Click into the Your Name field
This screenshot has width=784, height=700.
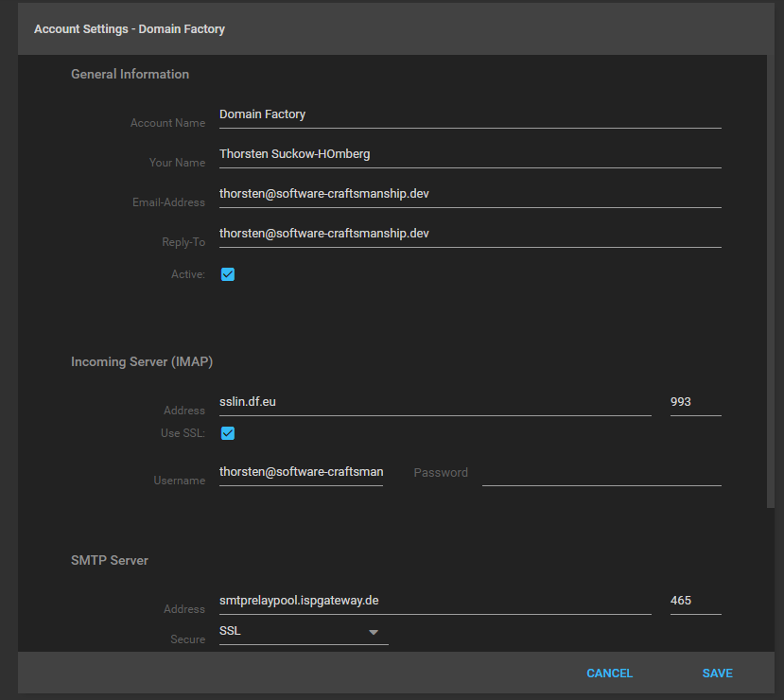coord(469,154)
